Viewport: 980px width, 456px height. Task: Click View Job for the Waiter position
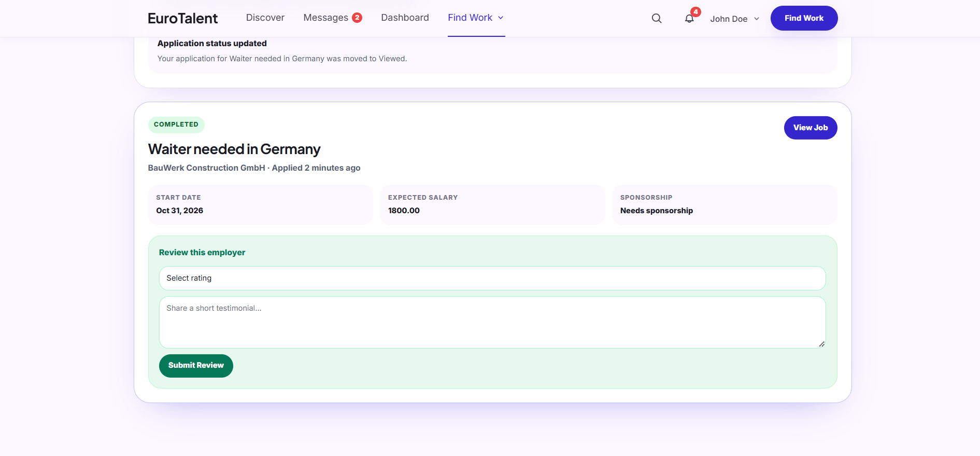[811, 128]
